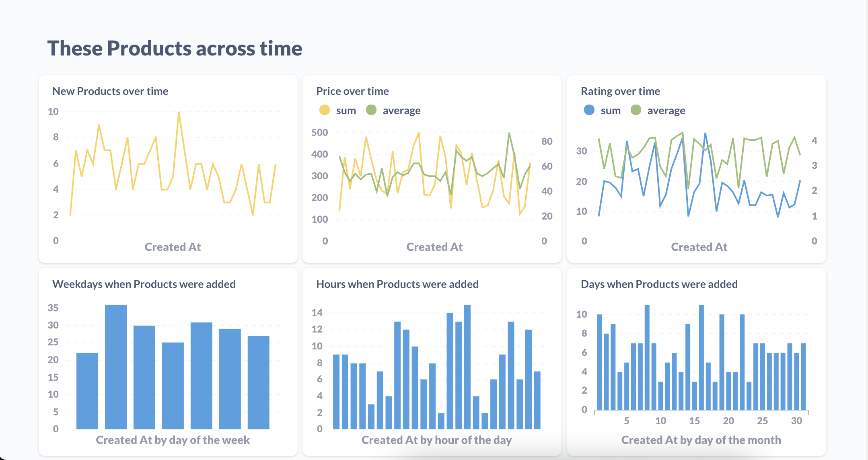868x460 pixels.
Task: Click the first bar in Days of month chart
Action: 599,362
